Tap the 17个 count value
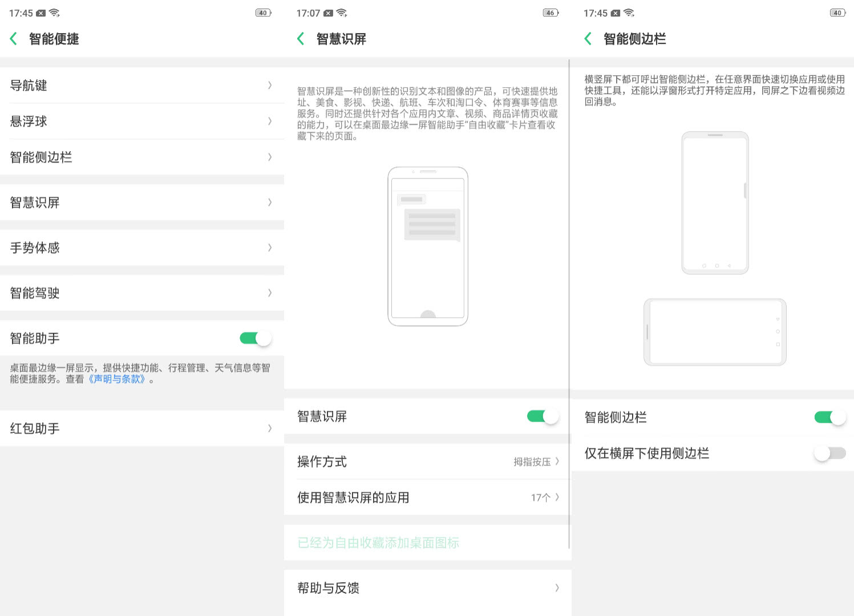 coord(540,497)
